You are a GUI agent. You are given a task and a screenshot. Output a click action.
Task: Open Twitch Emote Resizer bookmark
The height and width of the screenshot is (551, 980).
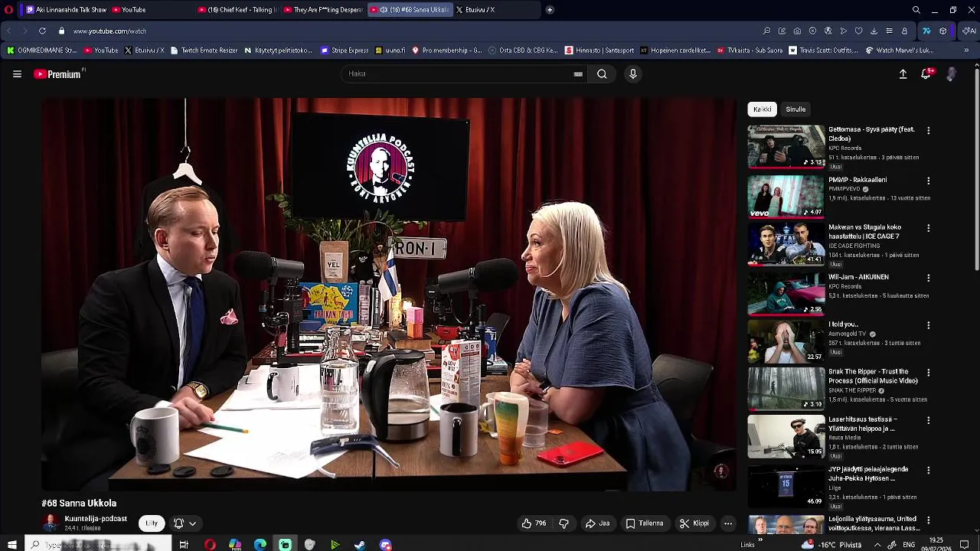(204, 51)
